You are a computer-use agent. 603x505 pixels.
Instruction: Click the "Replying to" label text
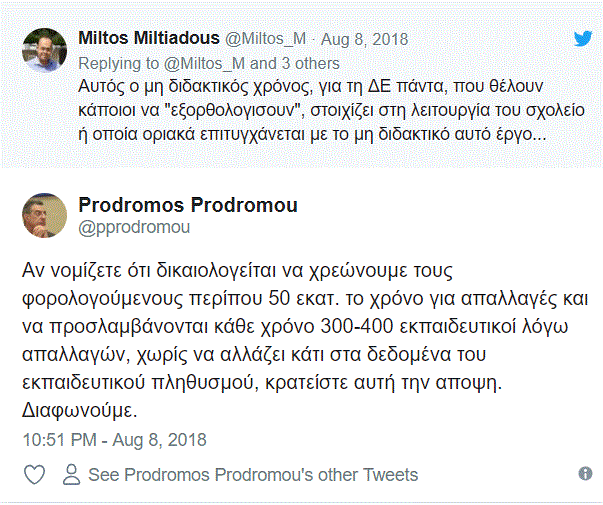118,63
